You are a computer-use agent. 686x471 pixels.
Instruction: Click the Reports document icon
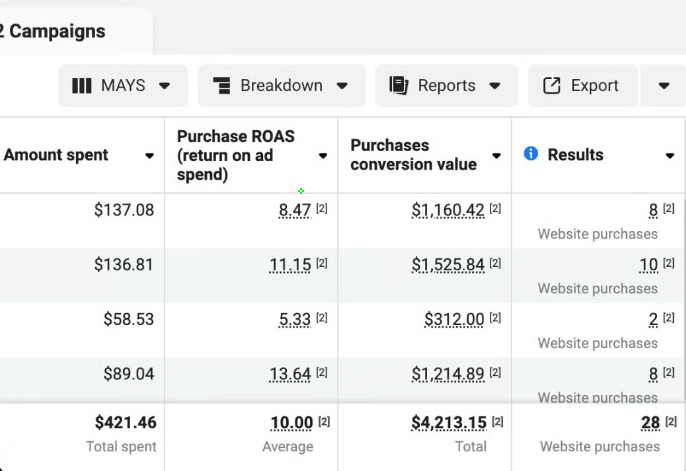[x=399, y=86]
